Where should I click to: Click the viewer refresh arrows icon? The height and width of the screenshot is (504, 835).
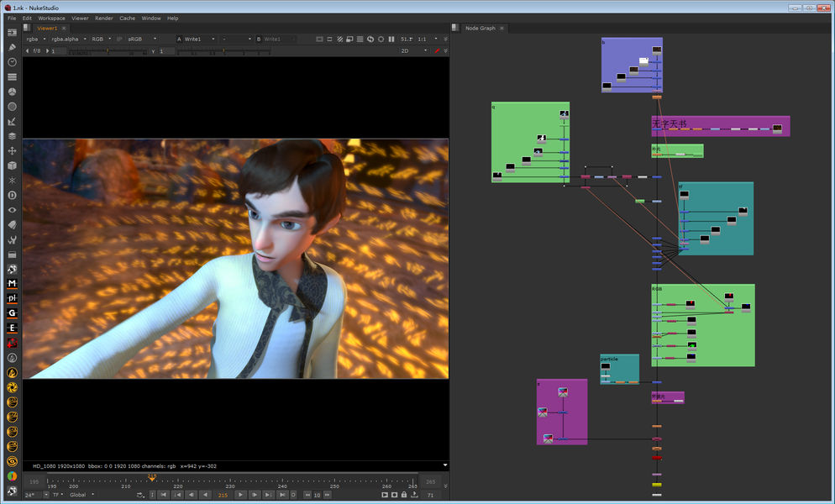(x=370, y=39)
